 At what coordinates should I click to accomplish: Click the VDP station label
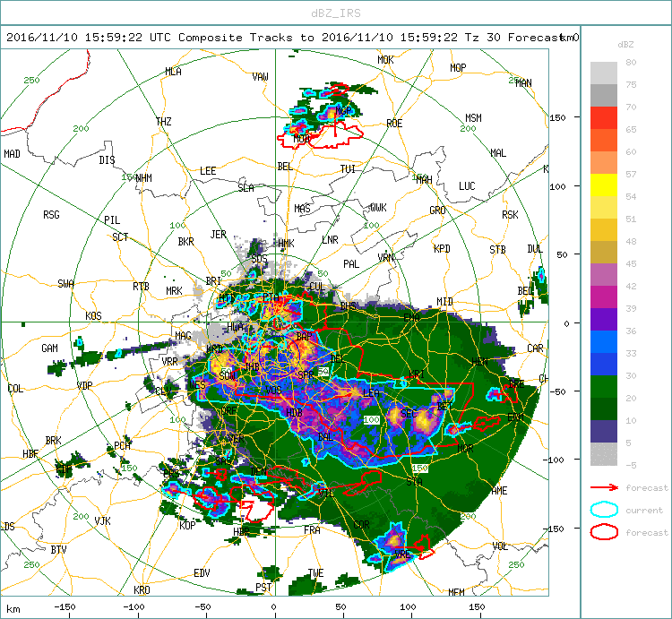[x=84, y=385]
